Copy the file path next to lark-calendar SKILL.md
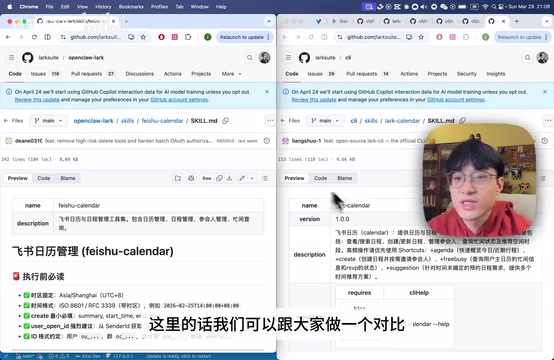This screenshot has height=360, width=554. tap(462, 120)
